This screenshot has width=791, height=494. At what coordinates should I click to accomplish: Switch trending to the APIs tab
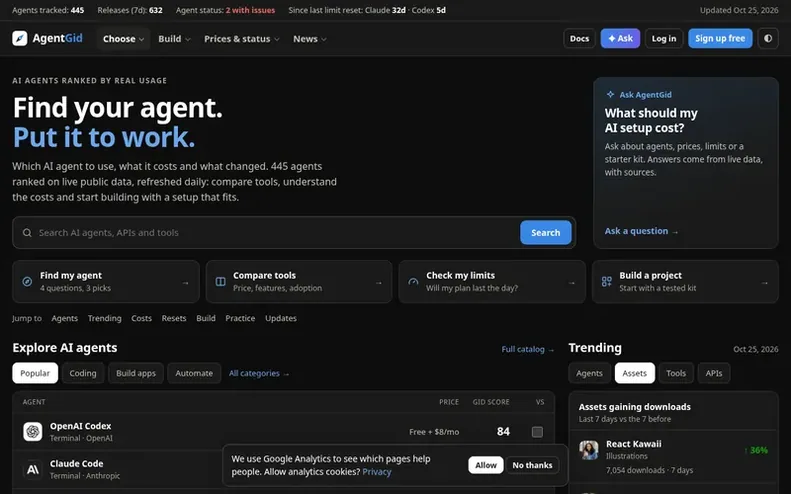pyautogui.click(x=713, y=373)
